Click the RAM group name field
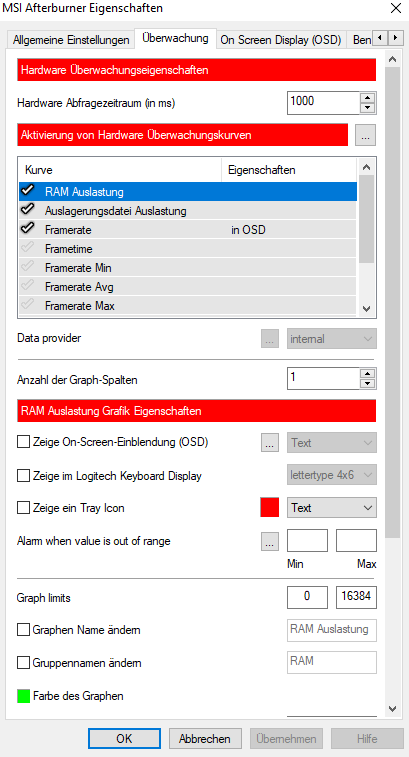This screenshot has width=409, height=757. coord(332,662)
